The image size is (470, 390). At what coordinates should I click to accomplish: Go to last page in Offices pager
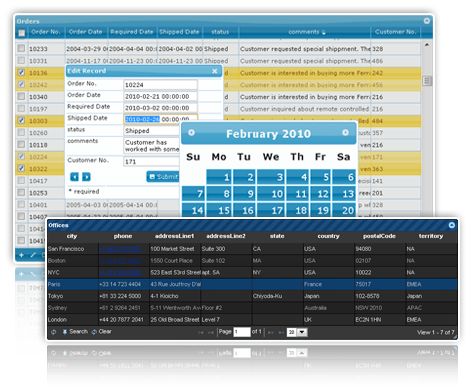click(x=281, y=332)
